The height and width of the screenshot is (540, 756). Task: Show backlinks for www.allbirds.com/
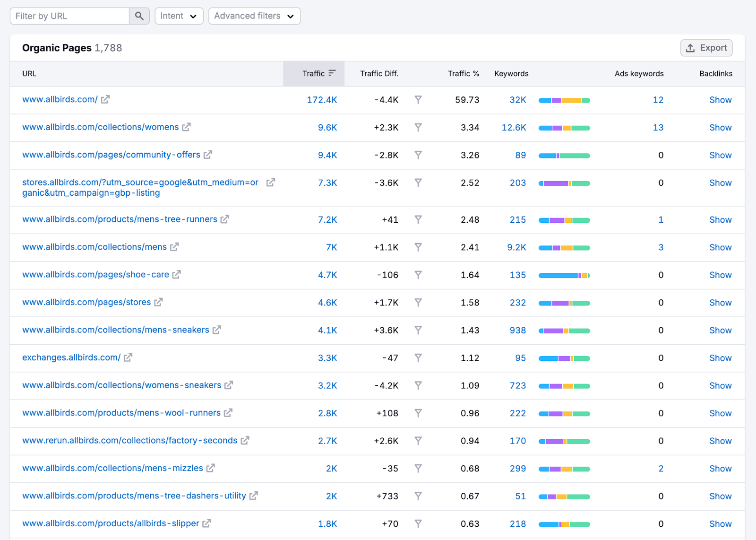[x=720, y=100]
